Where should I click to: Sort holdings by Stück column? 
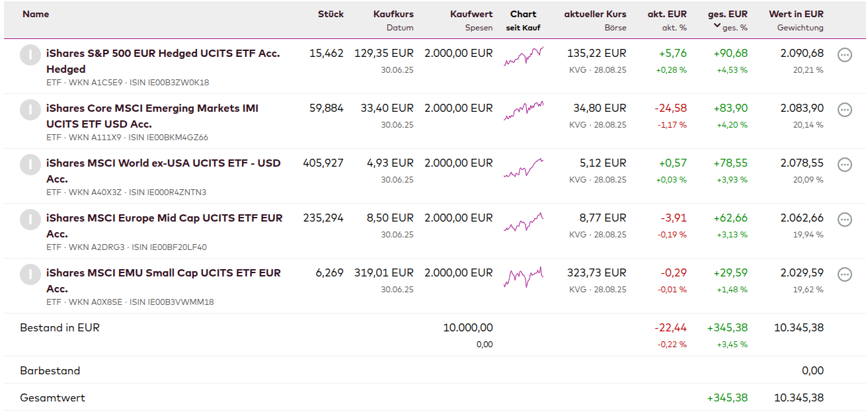tap(331, 14)
